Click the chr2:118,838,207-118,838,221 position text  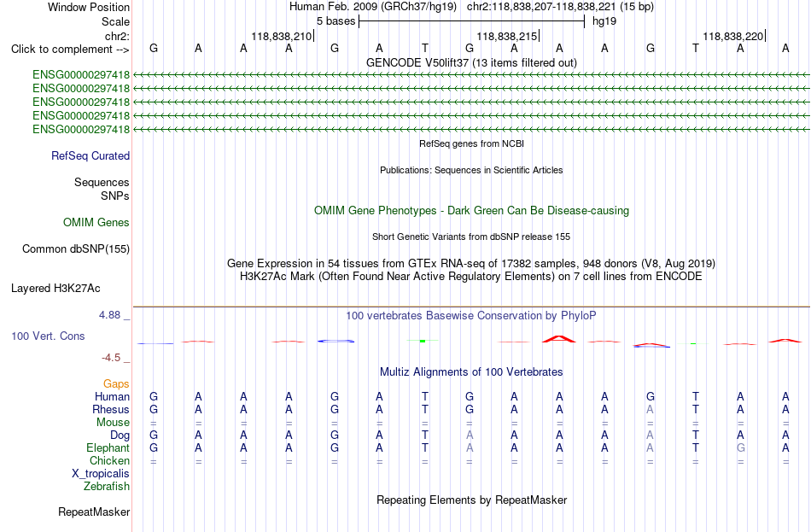click(x=540, y=7)
